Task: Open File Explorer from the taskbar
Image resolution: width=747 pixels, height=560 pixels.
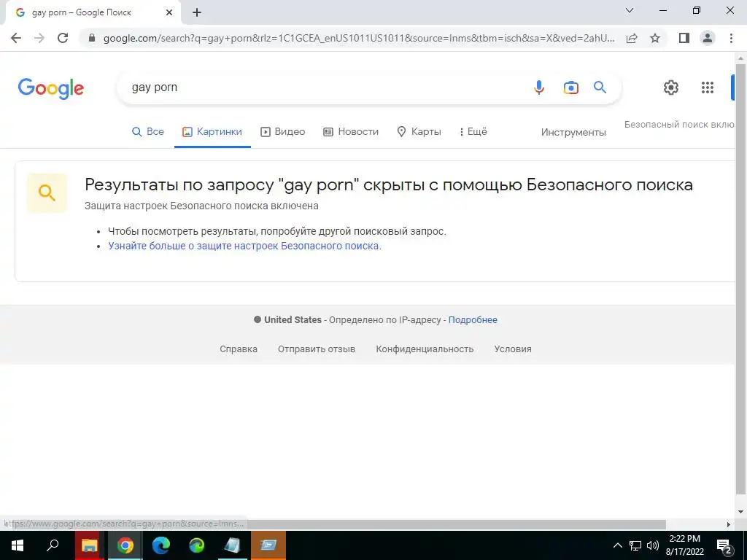Action: click(89, 545)
